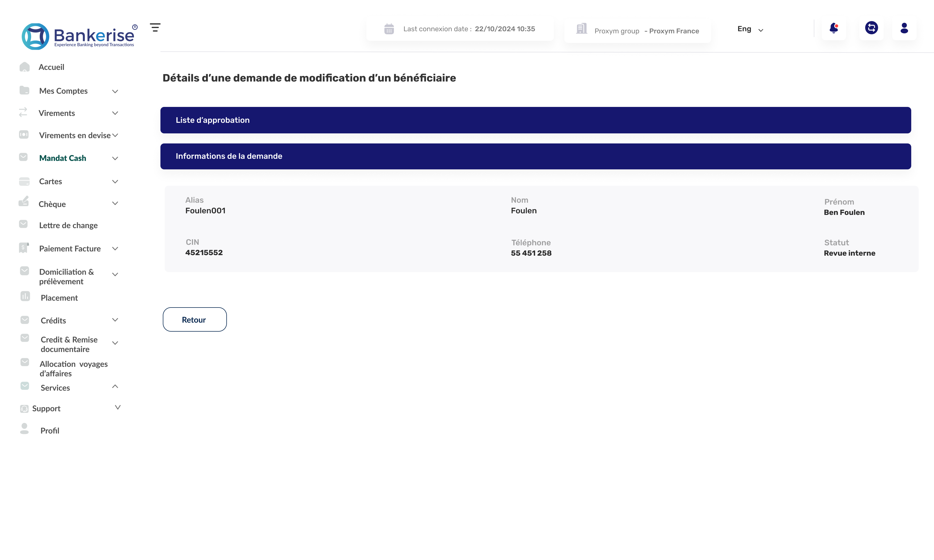Expand the Cartes chevron
Viewport: 934px width, 560px height.
115,182
